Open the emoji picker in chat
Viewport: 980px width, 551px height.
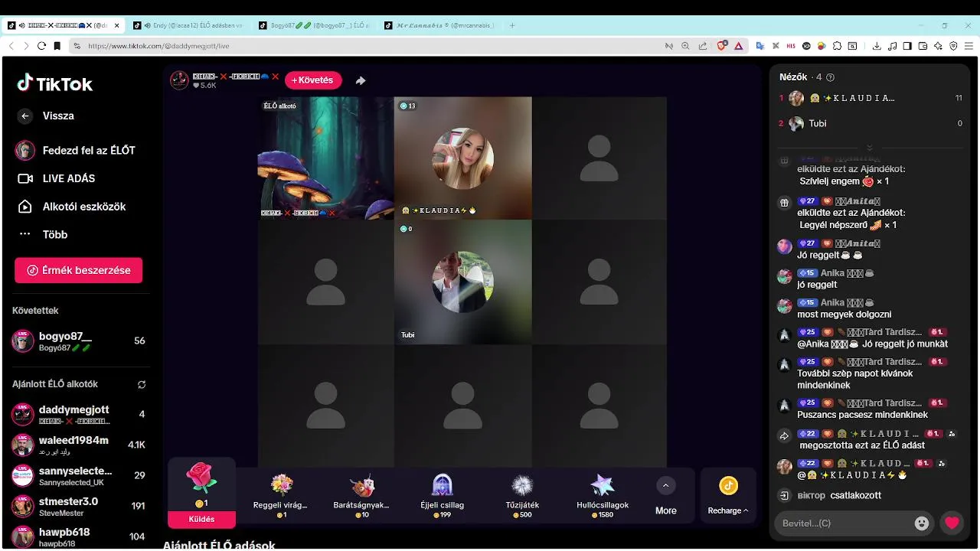coord(922,523)
